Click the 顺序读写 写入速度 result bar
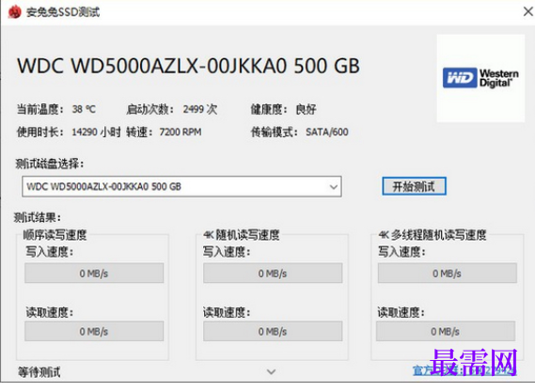 pyautogui.click(x=94, y=273)
